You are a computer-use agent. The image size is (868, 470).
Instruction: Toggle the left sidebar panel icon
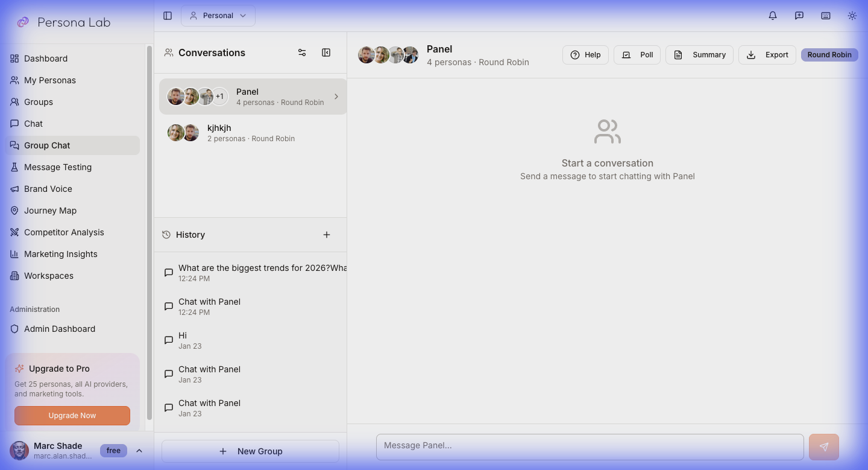(x=168, y=16)
